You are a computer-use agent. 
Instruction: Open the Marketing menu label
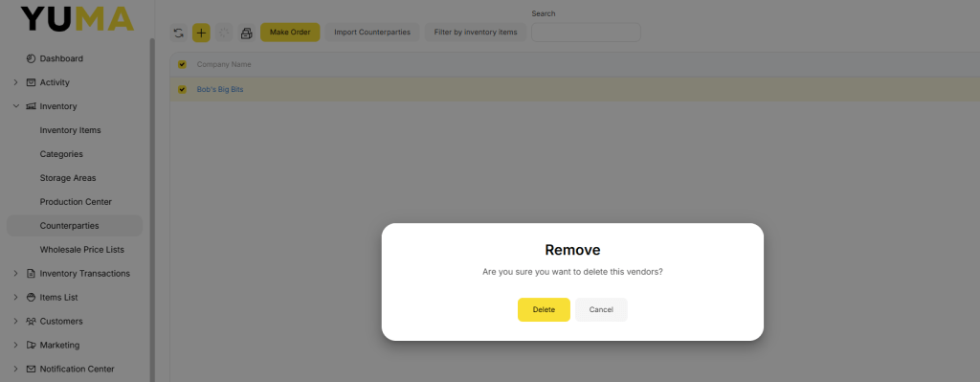coord(60,345)
